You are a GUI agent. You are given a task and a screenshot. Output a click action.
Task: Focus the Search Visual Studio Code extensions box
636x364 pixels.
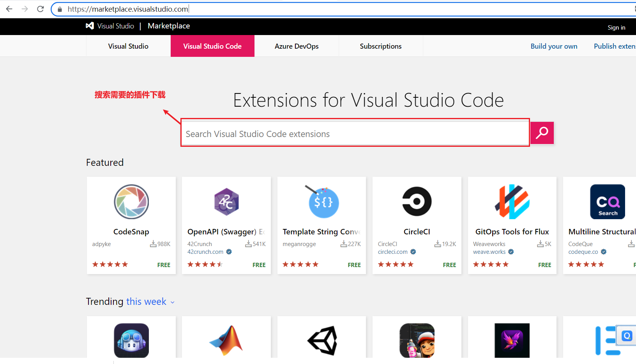point(355,134)
